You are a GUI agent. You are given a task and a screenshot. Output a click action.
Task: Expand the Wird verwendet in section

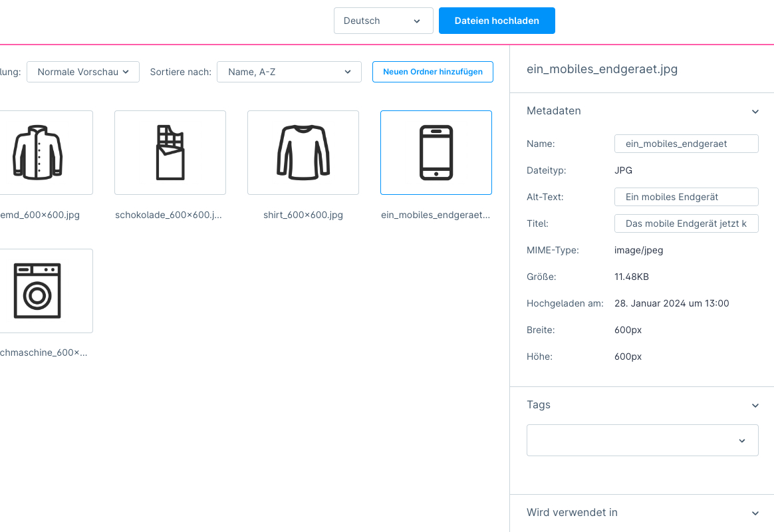[x=755, y=513]
